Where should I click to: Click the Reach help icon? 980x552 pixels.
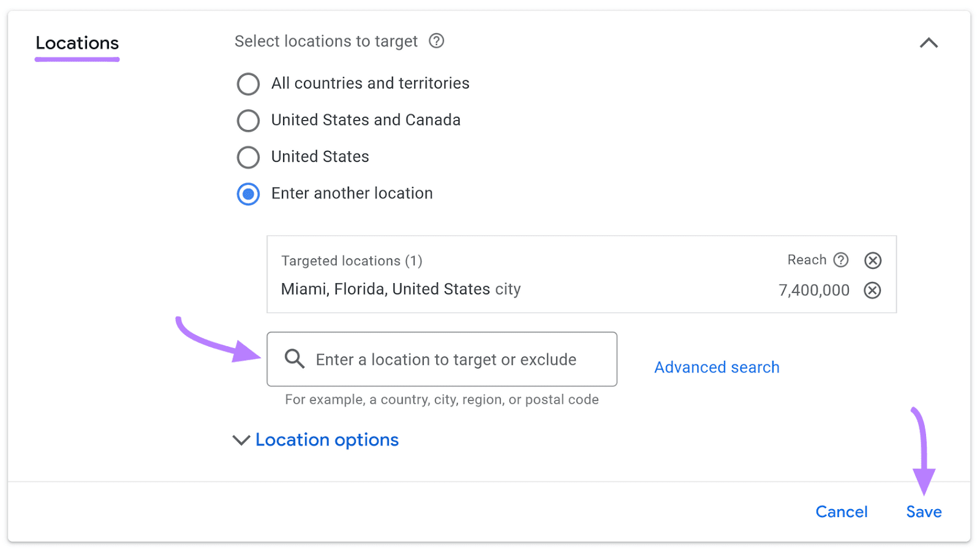click(x=842, y=260)
